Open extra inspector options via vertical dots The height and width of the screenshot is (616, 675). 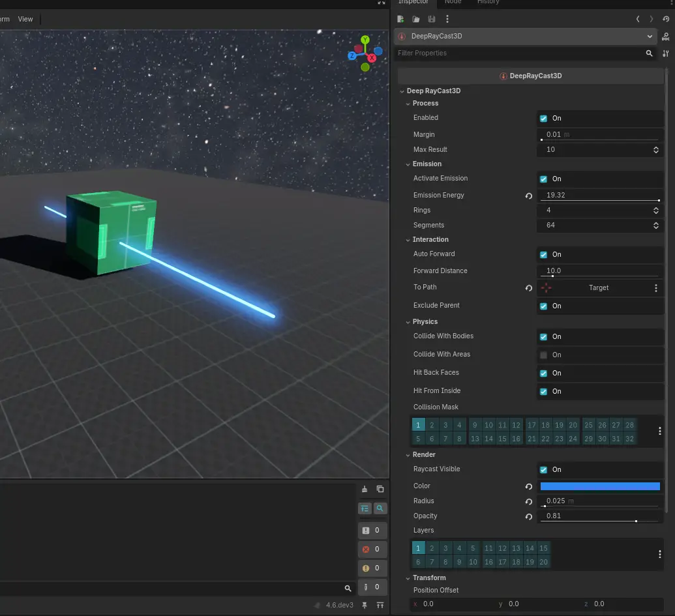click(447, 19)
